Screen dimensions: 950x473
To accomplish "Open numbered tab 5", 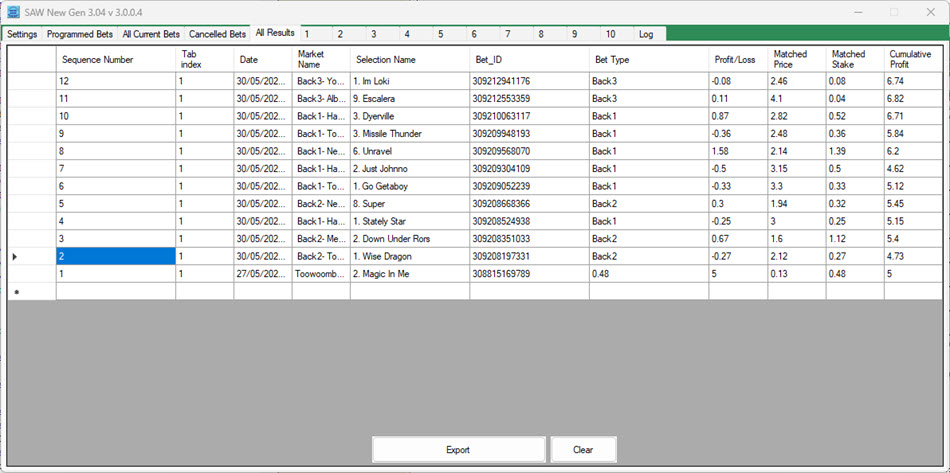I will [x=440, y=34].
